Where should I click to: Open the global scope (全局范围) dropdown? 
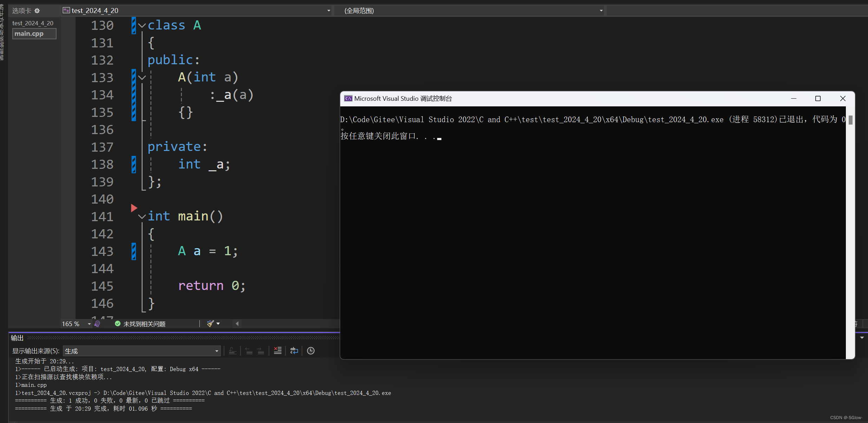tap(601, 11)
